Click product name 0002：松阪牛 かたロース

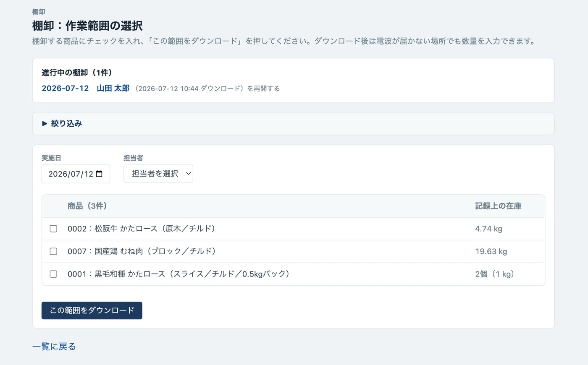142,229
